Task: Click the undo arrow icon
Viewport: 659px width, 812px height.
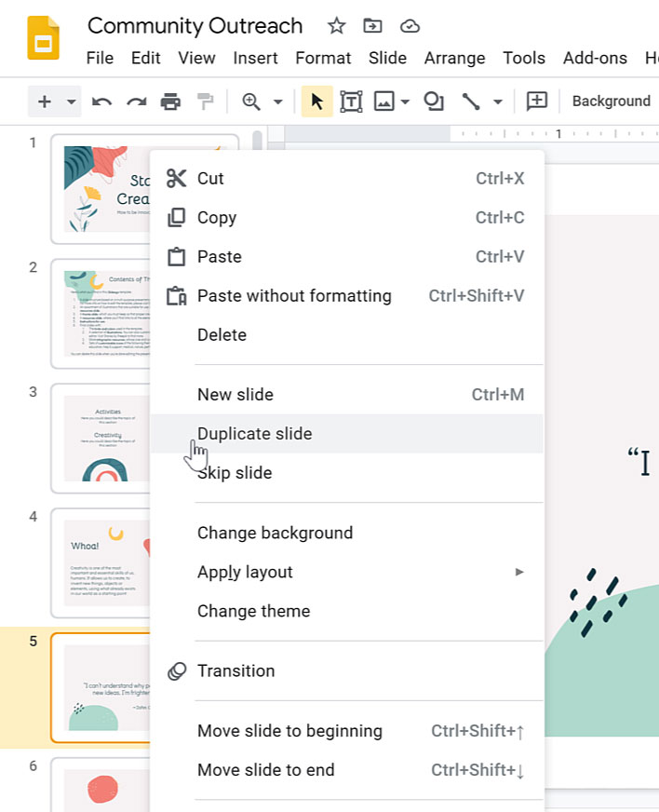Action: 101,101
